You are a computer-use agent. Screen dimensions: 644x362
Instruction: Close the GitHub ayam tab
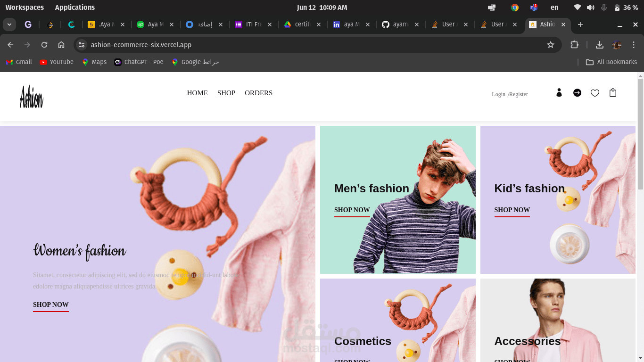click(417, 25)
